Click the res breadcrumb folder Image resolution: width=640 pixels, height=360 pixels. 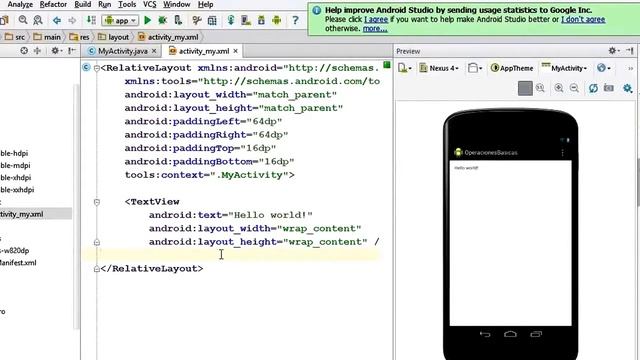coord(80,37)
